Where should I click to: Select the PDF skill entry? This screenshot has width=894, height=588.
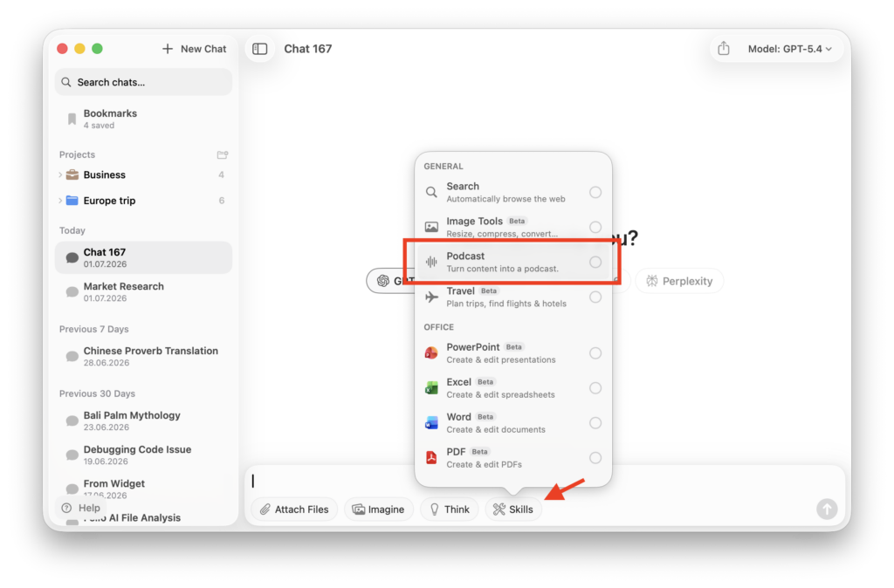513,457
